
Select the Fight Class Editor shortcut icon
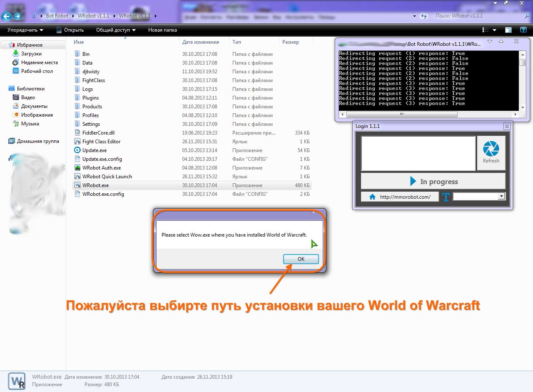(x=77, y=141)
